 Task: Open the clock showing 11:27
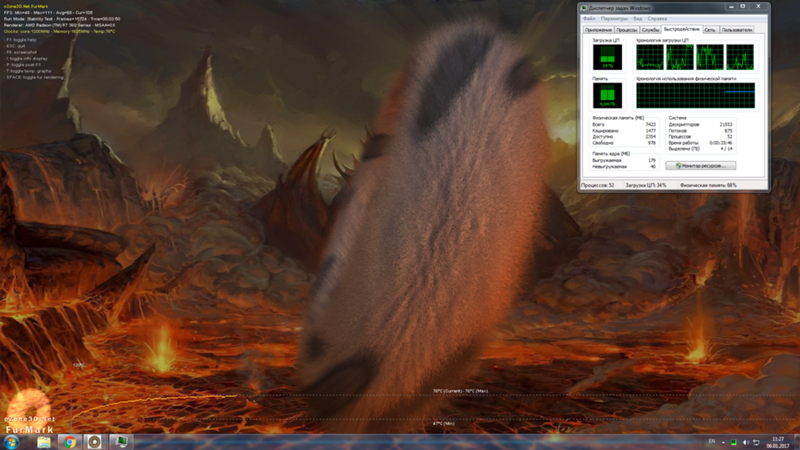tap(778, 442)
